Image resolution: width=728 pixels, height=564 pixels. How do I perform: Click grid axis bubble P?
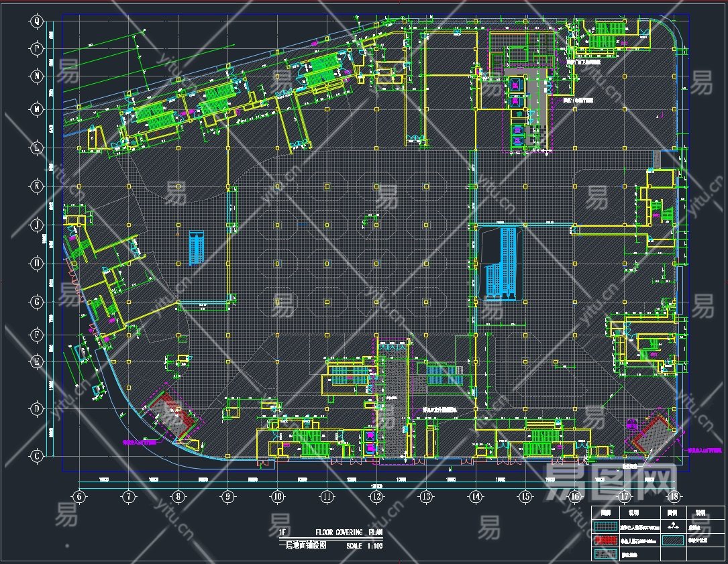(x=37, y=49)
